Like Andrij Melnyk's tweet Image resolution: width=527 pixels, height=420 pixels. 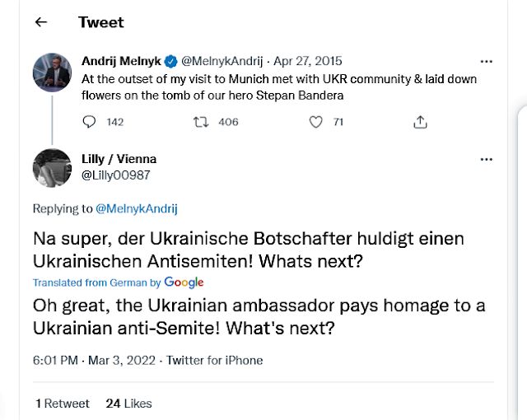[315, 122]
